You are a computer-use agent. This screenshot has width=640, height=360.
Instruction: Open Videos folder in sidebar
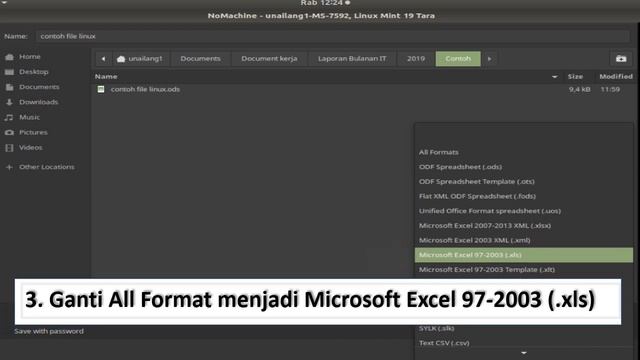point(31,147)
